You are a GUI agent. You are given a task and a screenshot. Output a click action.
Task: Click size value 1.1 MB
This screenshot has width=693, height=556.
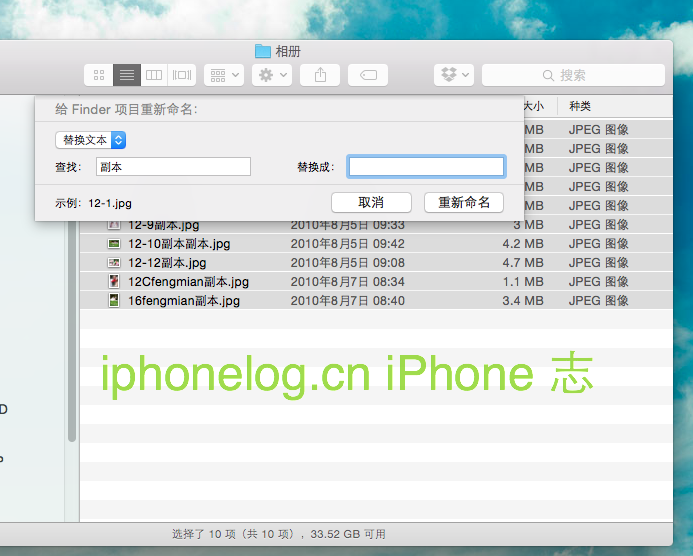point(523,282)
